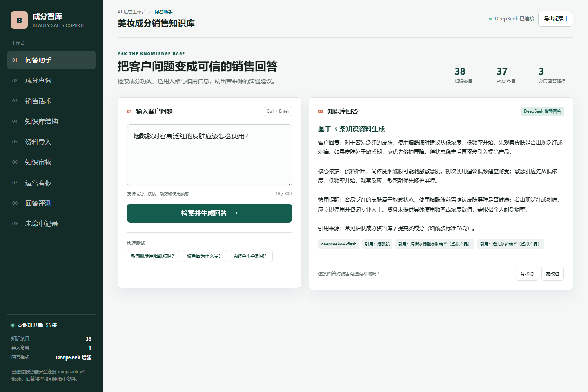Click 需改进 feedback button

click(x=552, y=274)
